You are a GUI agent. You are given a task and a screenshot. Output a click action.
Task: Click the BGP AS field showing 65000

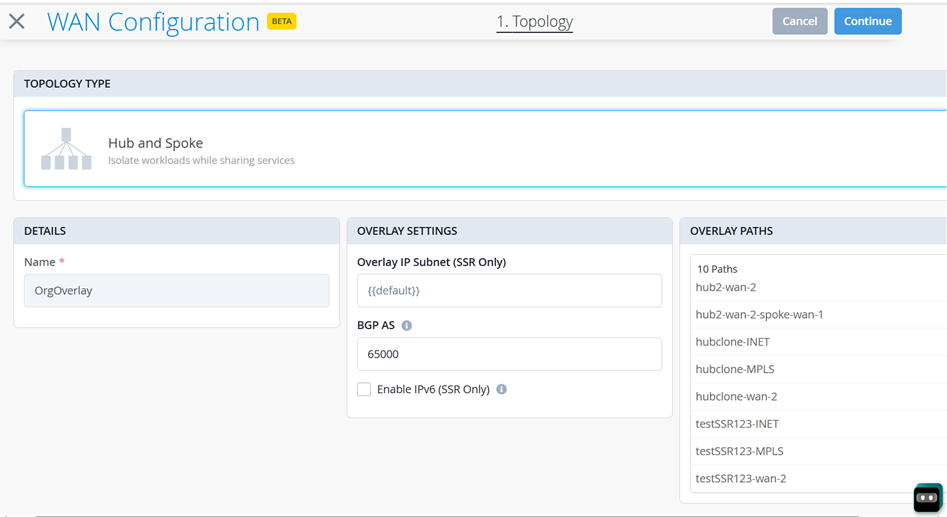[509, 354]
